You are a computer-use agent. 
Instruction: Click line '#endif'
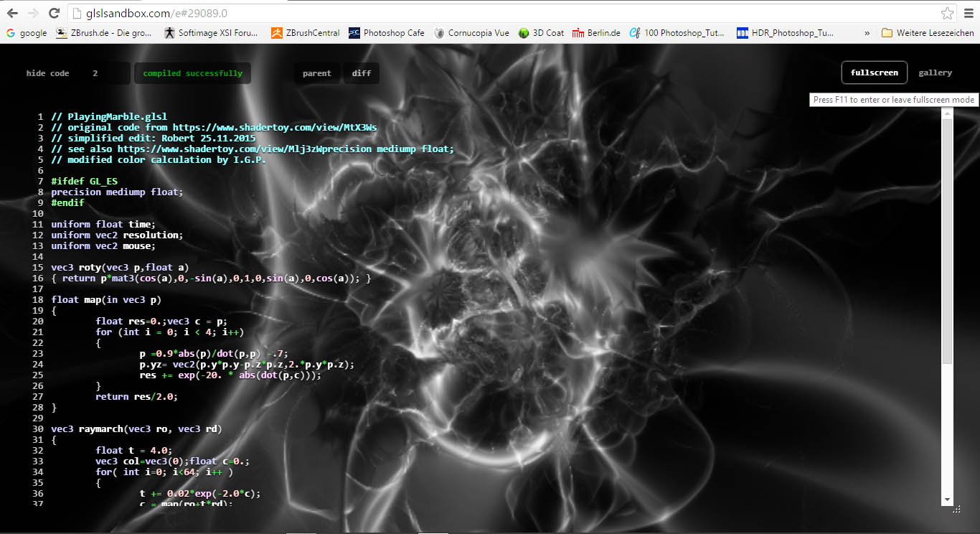[67, 203]
